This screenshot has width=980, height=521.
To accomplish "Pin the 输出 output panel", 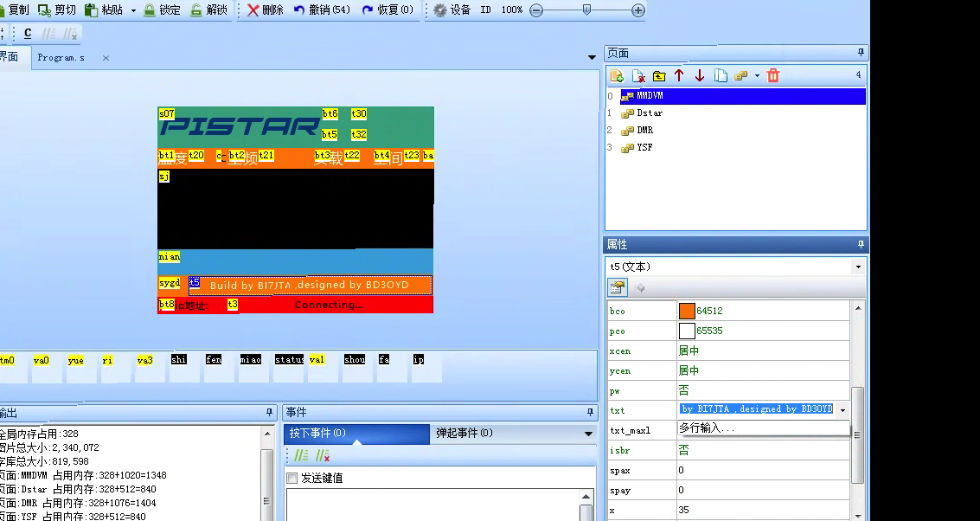I will tap(269, 412).
